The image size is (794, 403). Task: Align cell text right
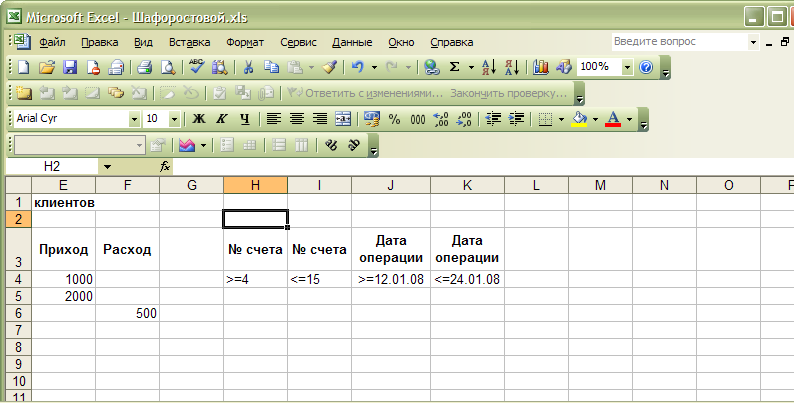coord(320,119)
